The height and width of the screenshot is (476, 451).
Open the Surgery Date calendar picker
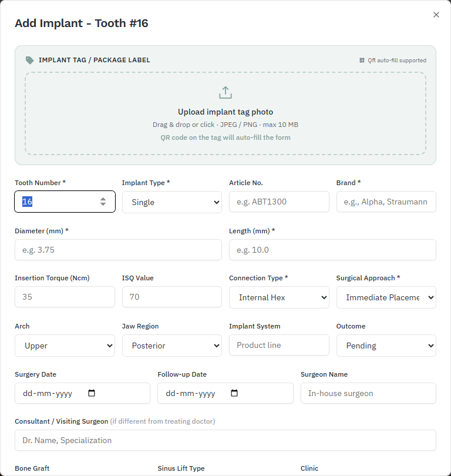point(91,393)
